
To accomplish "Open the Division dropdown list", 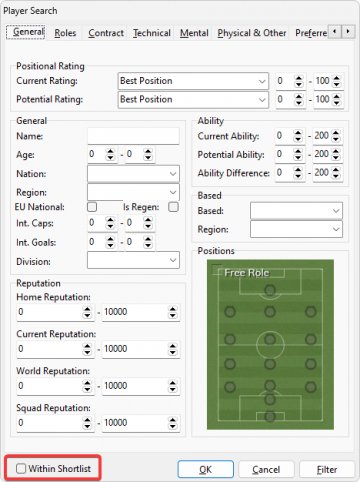I will tap(133, 260).
